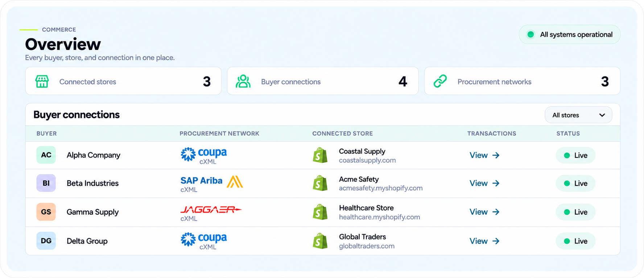The image size is (644, 278).
Task: Click the SAP Ariba logo
Action: (212, 181)
